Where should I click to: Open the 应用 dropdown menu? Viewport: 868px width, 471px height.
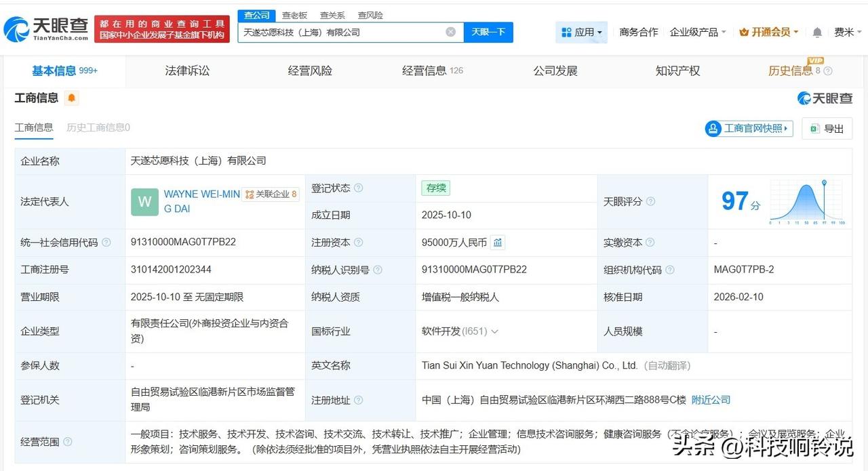[x=581, y=32]
